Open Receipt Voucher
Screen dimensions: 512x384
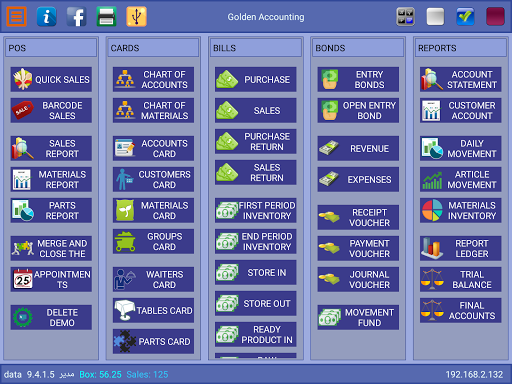(x=358, y=217)
